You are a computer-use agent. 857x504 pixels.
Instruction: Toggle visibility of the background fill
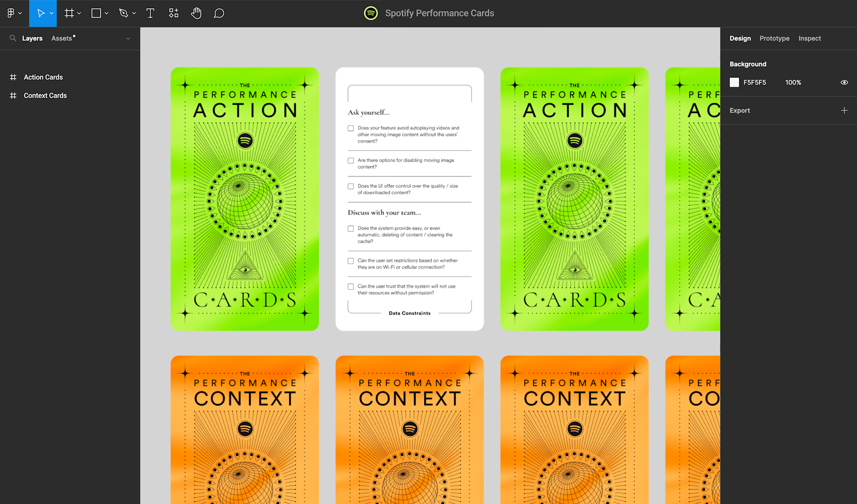coord(844,82)
